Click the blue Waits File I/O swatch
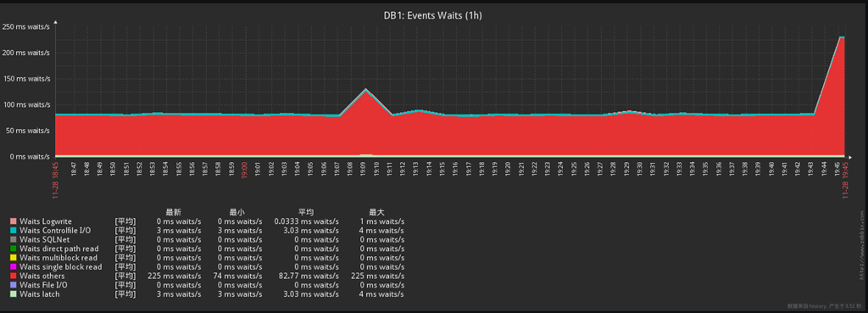Image resolution: width=868 pixels, height=313 pixels. [14, 285]
